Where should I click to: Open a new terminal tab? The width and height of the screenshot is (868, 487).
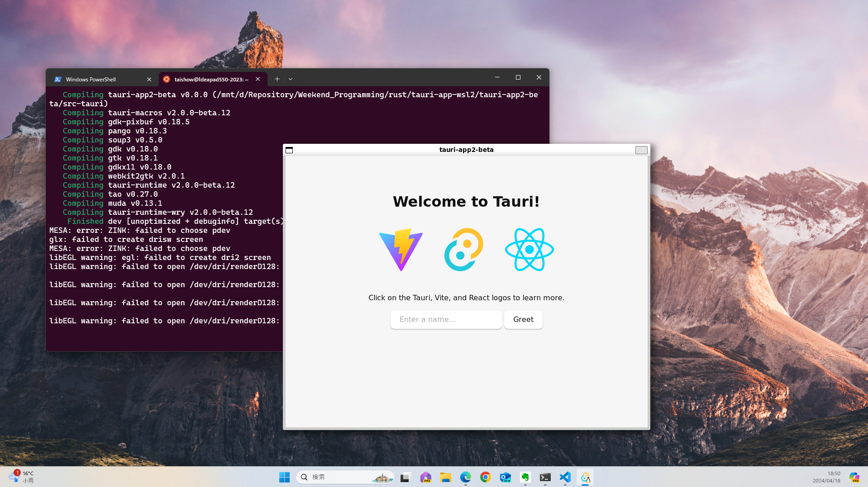[277, 79]
